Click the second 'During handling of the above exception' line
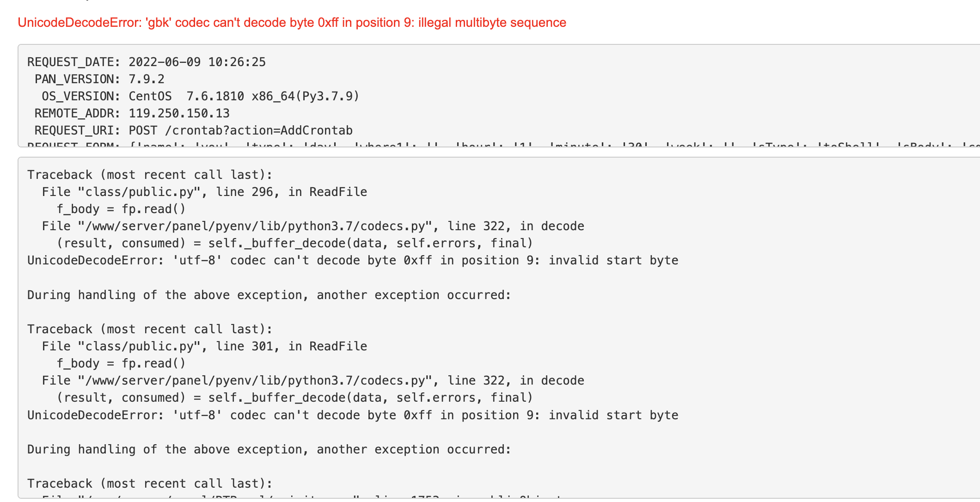 point(269,449)
